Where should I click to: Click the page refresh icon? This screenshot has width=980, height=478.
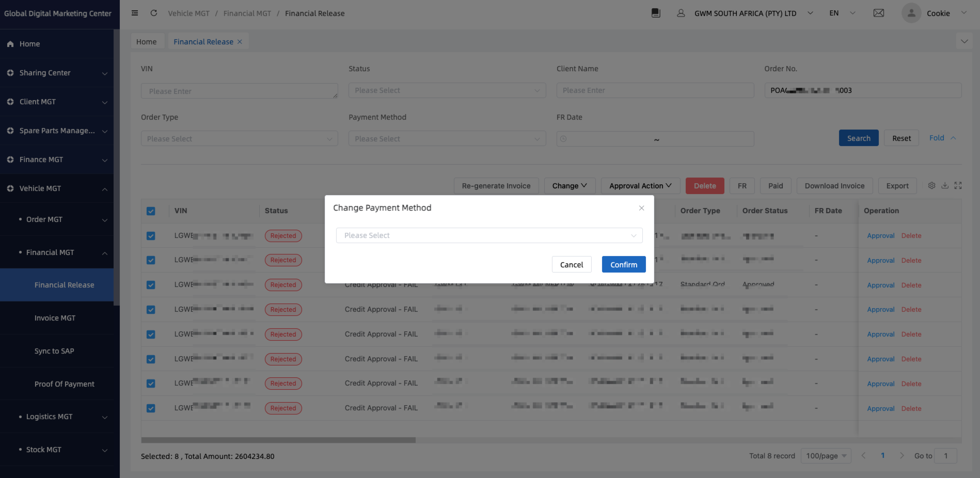click(x=154, y=13)
